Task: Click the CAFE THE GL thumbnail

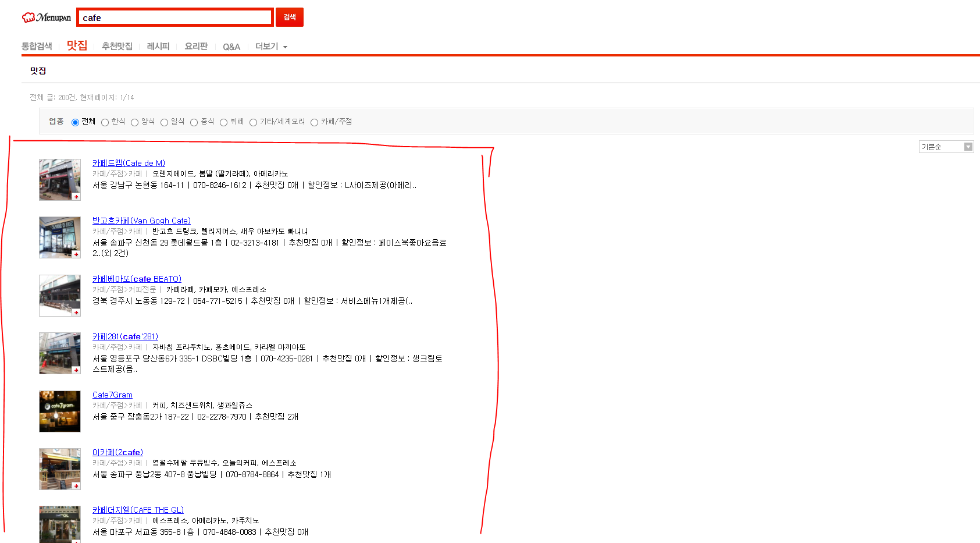Action: [x=60, y=524]
